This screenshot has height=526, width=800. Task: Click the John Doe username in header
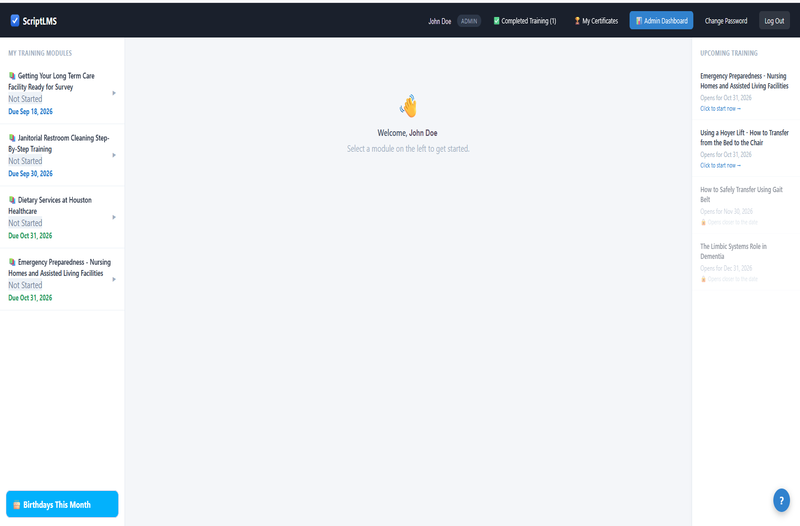439,21
